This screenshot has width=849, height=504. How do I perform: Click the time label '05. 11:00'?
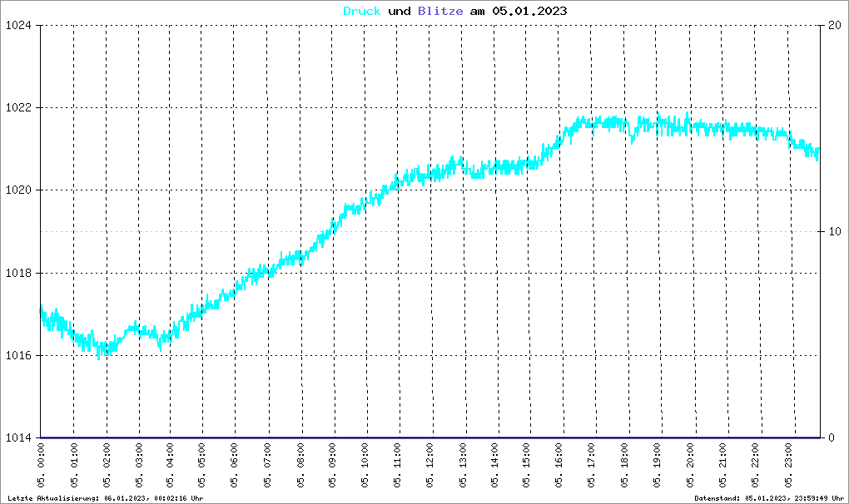pos(398,466)
